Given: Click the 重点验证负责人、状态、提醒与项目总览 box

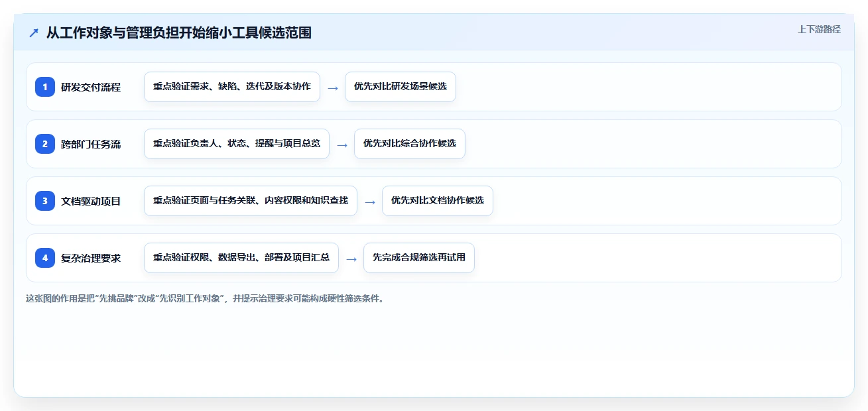Looking at the screenshot, I should coord(237,144).
